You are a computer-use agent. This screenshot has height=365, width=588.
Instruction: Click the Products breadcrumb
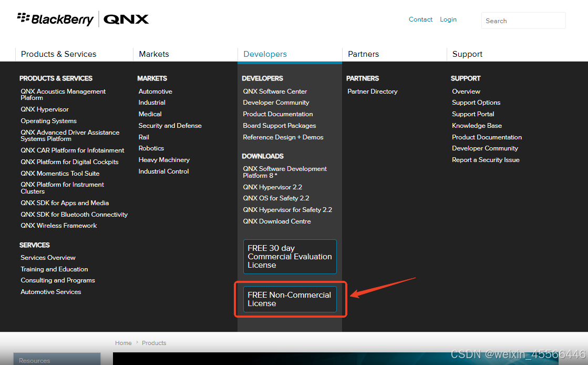(154, 343)
